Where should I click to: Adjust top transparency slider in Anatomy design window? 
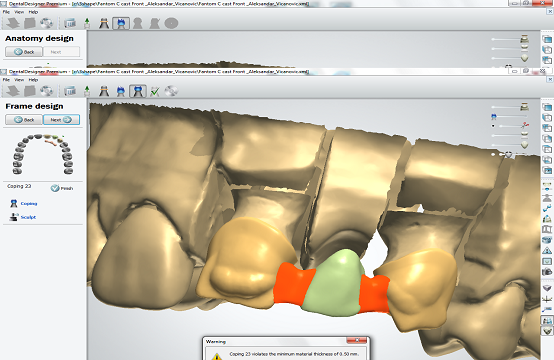pyautogui.click(x=506, y=39)
